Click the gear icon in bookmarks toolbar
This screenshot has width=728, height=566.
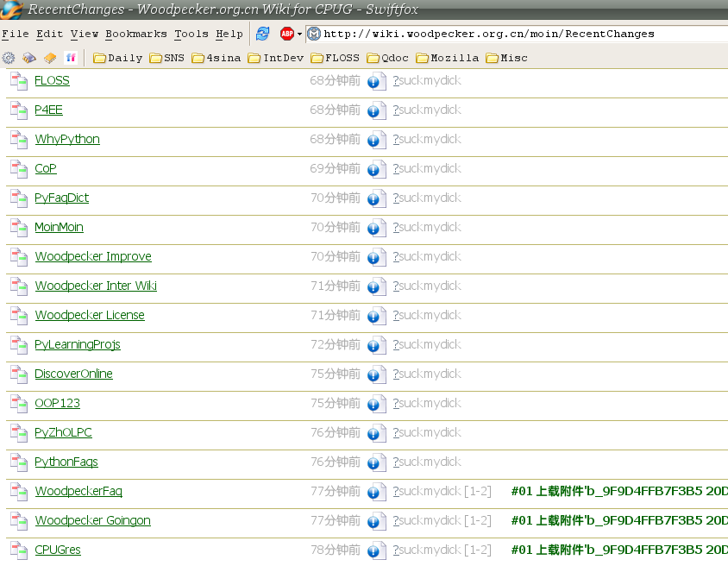pos(9,58)
